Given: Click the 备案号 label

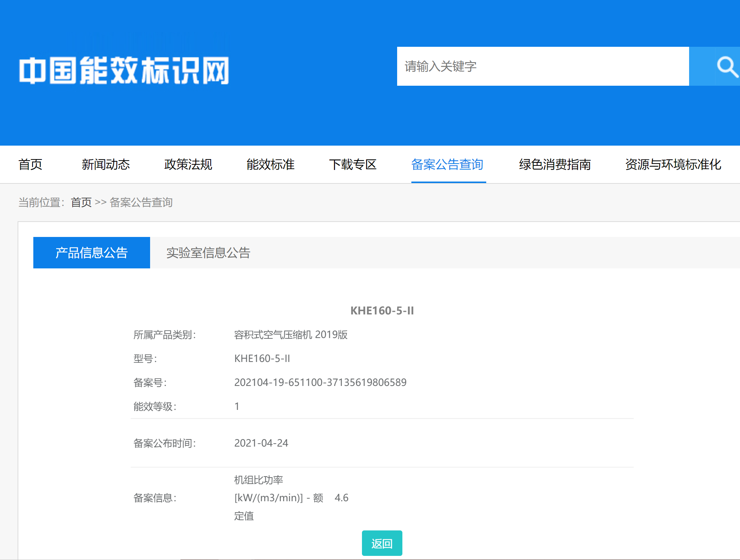Looking at the screenshot, I should click(150, 383).
